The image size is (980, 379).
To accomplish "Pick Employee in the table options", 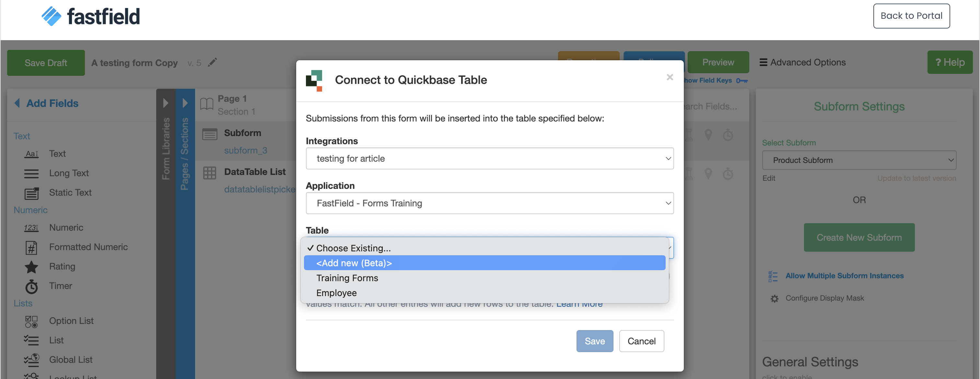I will pos(336,293).
